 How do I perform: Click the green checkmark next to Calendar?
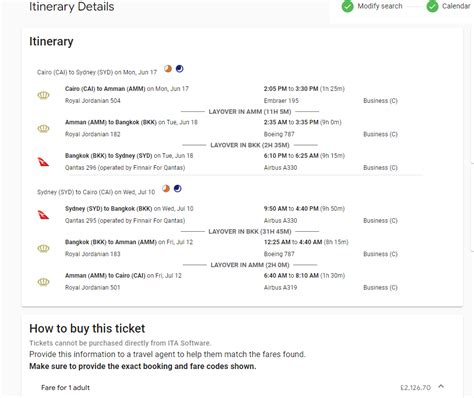(432, 6)
